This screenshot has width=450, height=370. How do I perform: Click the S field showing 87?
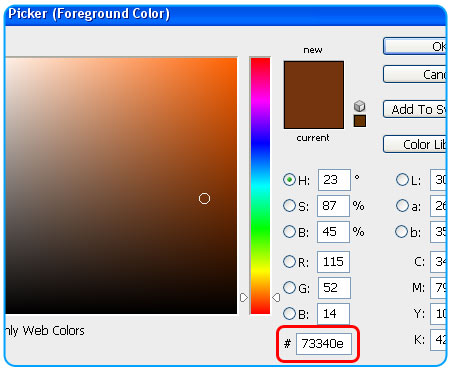click(x=333, y=206)
